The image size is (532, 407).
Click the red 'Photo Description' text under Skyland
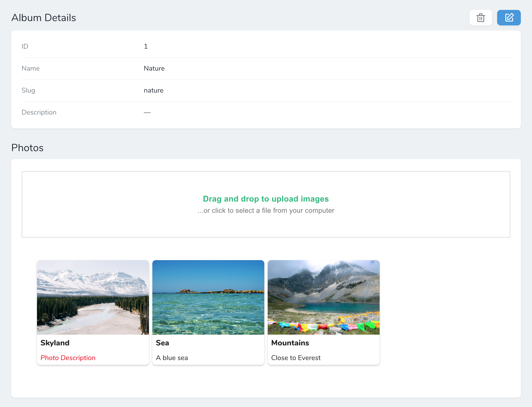[x=68, y=358]
